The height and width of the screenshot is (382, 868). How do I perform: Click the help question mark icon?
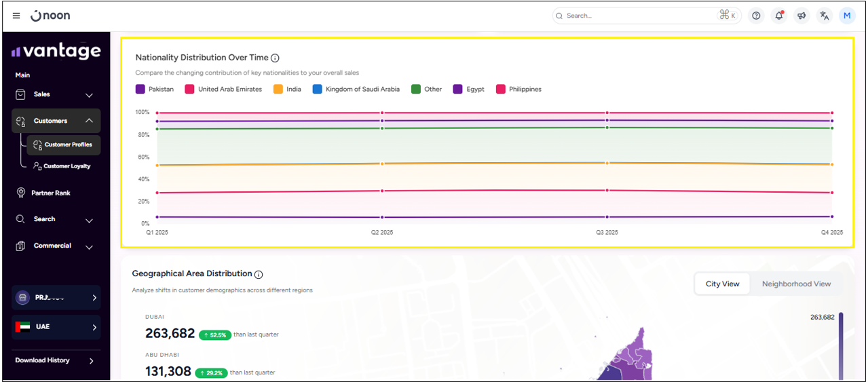click(756, 16)
